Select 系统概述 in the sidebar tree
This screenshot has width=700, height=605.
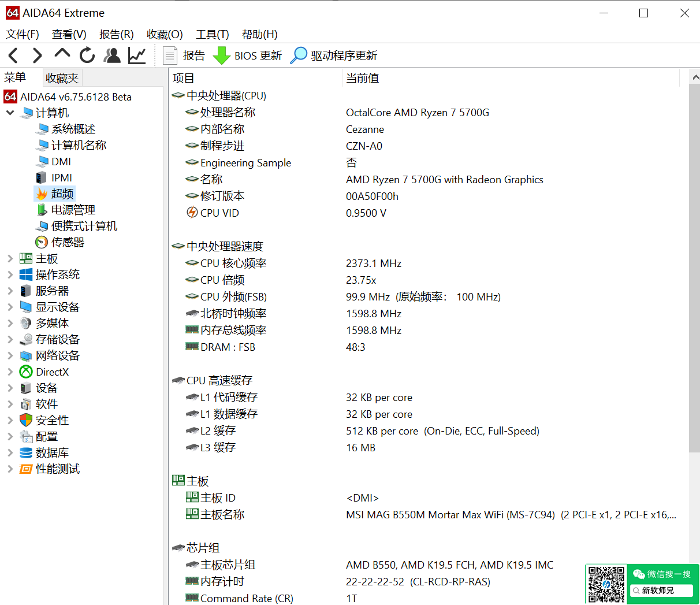pos(73,129)
